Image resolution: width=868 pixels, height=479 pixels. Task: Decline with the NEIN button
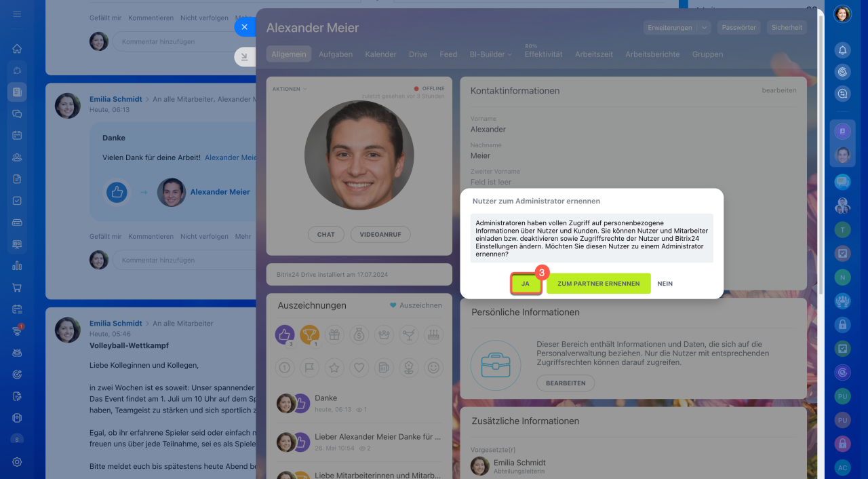coord(665,284)
